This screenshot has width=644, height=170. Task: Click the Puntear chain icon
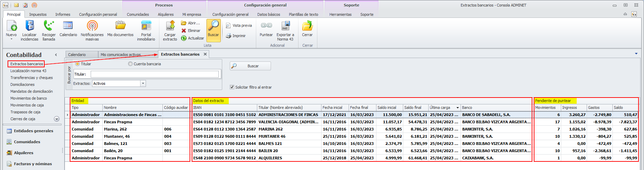pyautogui.click(x=266, y=26)
